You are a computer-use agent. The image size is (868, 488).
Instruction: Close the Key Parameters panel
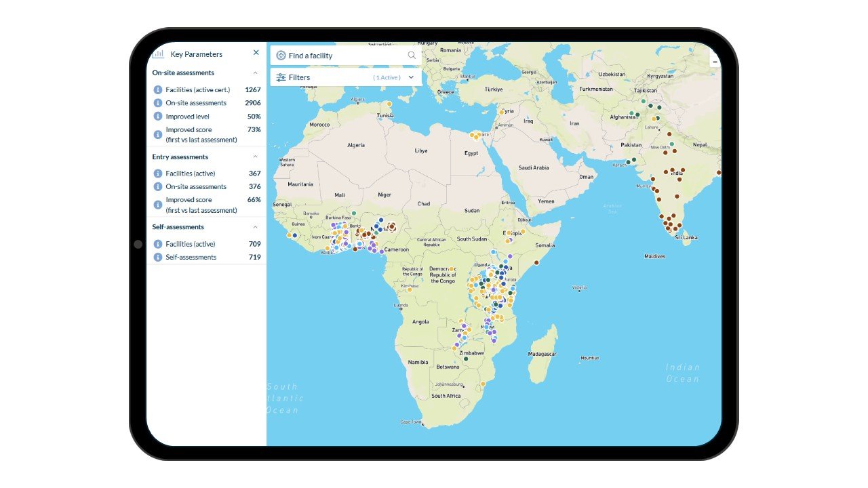point(256,53)
